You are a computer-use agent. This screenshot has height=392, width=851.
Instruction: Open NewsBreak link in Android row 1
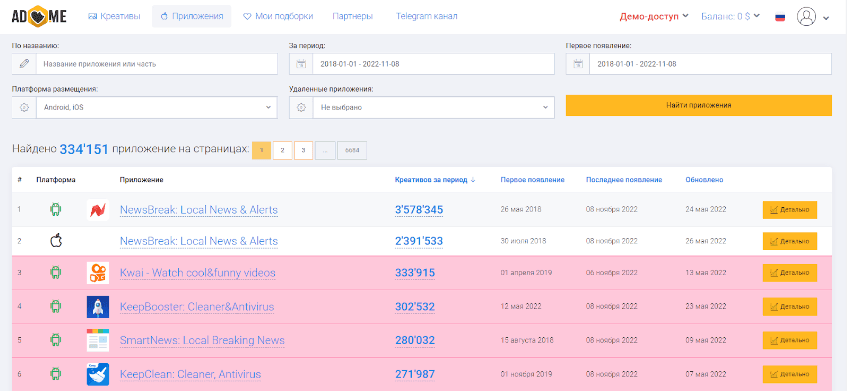tap(199, 210)
